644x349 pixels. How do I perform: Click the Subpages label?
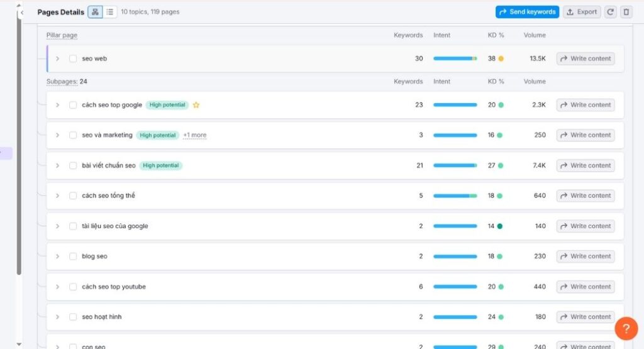[62, 82]
